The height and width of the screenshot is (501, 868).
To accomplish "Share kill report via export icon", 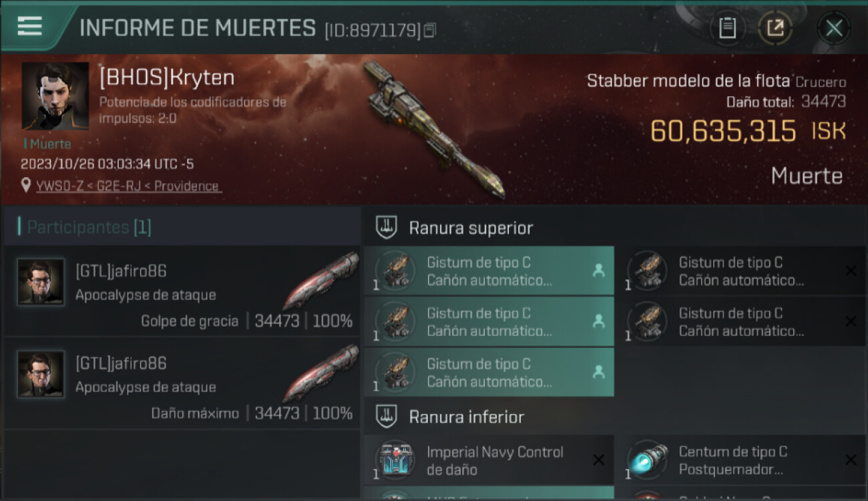I will coord(775,28).
